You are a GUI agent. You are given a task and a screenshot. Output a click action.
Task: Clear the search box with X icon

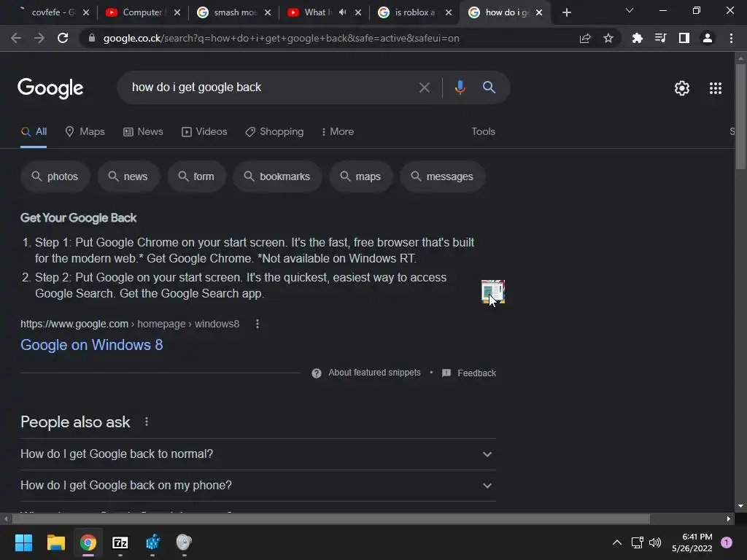click(424, 87)
